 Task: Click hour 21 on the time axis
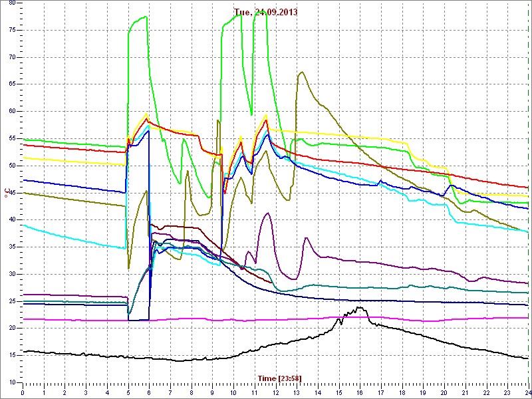[465, 392]
